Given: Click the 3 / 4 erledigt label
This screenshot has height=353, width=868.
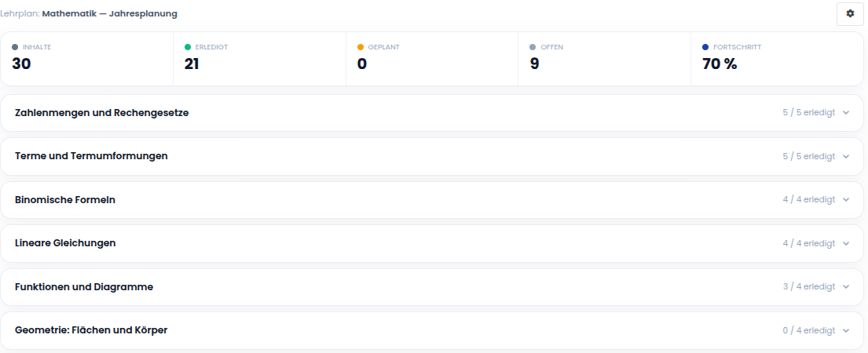Looking at the screenshot, I should (809, 286).
